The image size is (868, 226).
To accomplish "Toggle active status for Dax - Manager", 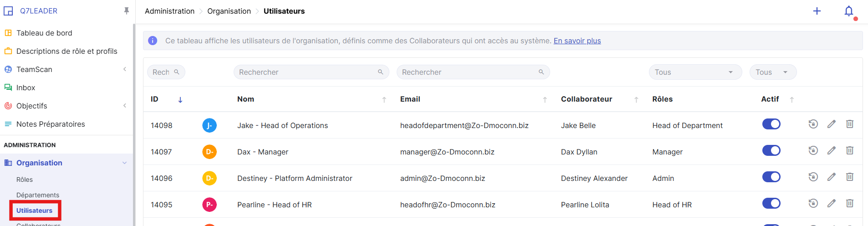I will coord(771,150).
